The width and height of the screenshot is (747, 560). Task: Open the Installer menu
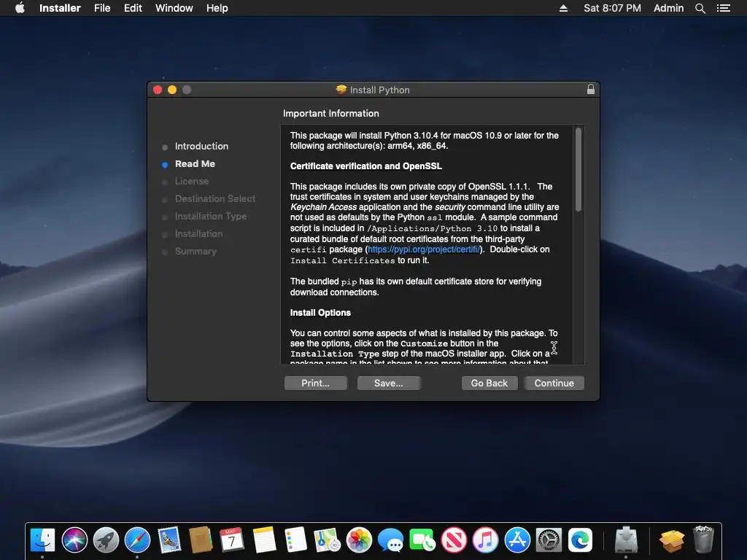click(60, 8)
